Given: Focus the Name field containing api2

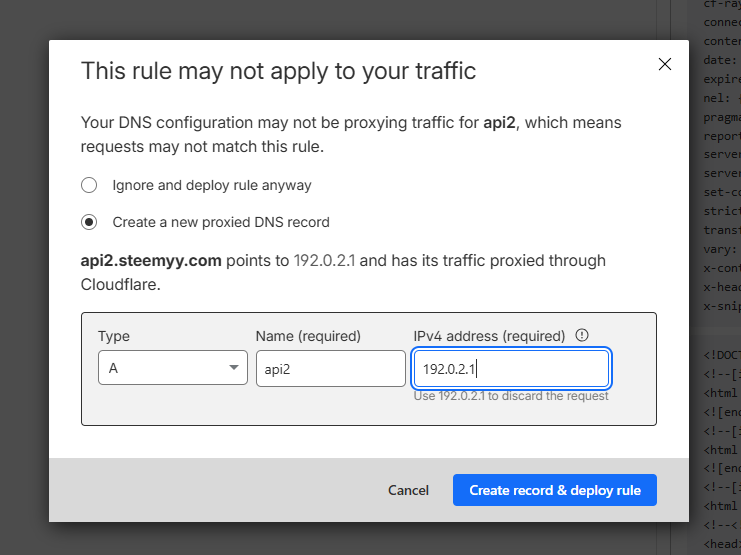Looking at the screenshot, I should click(x=330, y=368).
